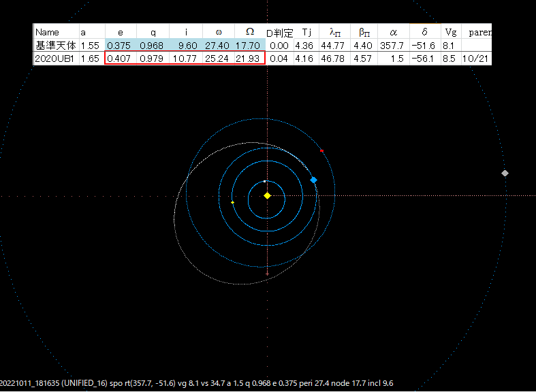
Task: Click the 25.24 cell
Action: (x=219, y=59)
